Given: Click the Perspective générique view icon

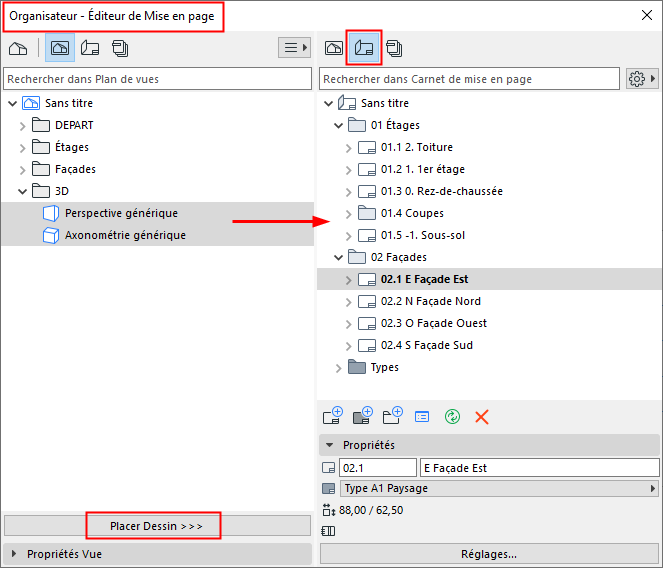Looking at the screenshot, I should (51, 213).
